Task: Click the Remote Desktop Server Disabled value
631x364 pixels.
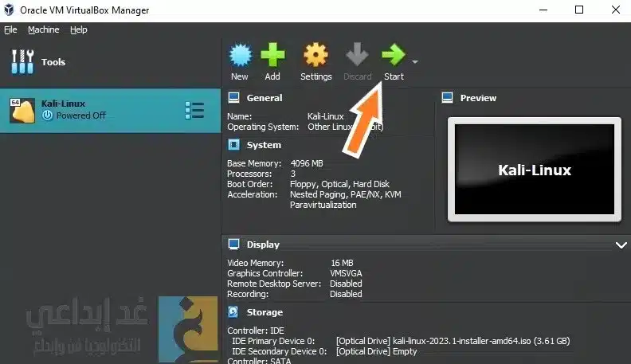Action: pyautogui.click(x=346, y=284)
